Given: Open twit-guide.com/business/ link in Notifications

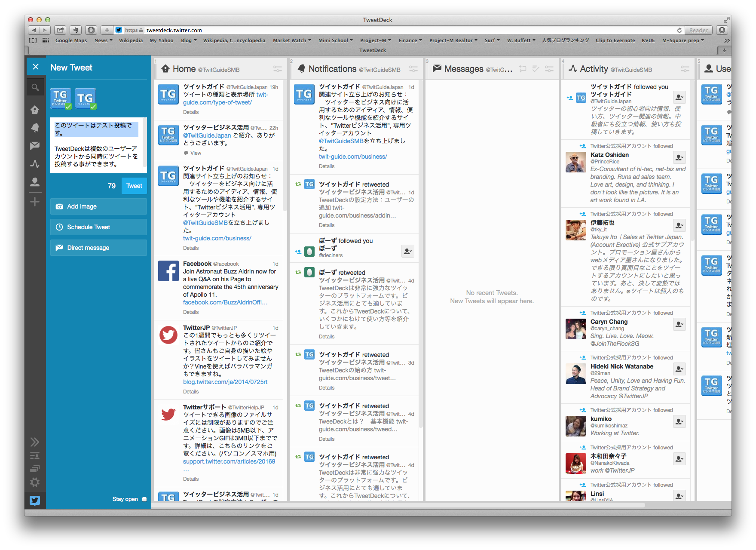Looking at the screenshot, I should coord(353,157).
